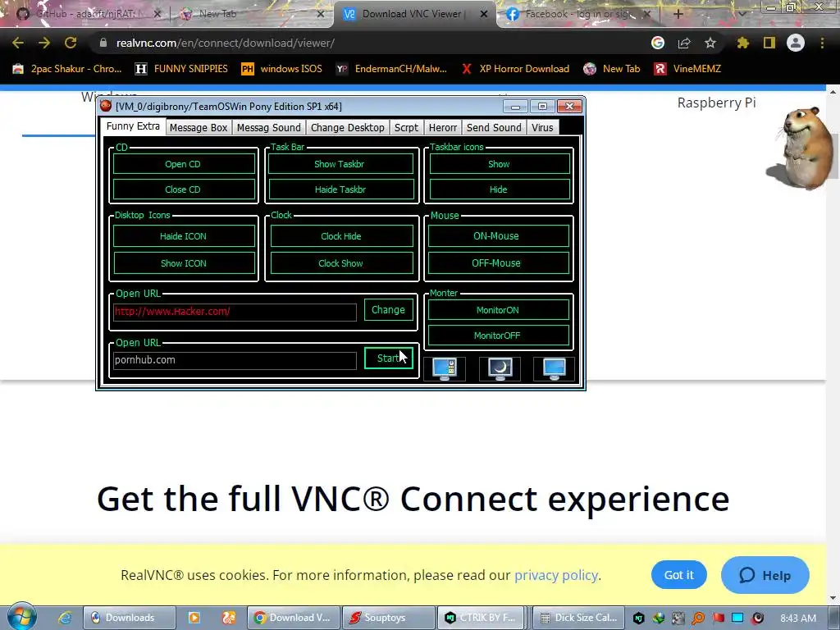Open a new tab with the plus button
Viewport: 840px width, 630px height.
point(678,14)
